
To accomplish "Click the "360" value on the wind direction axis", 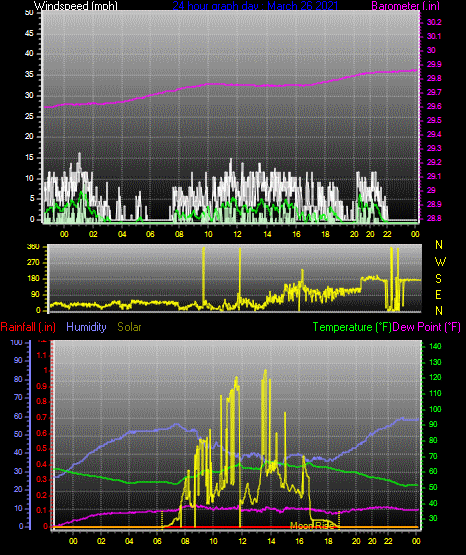I will coord(33,247).
